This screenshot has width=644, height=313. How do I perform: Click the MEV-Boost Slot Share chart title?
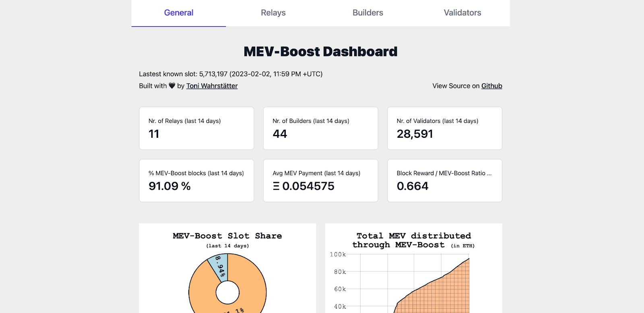227,236
